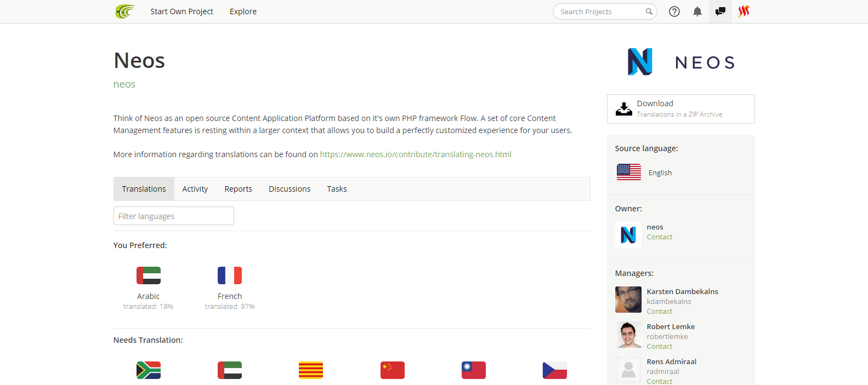Open the messages chat icon
The image size is (868, 385).
click(x=721, y=12)
